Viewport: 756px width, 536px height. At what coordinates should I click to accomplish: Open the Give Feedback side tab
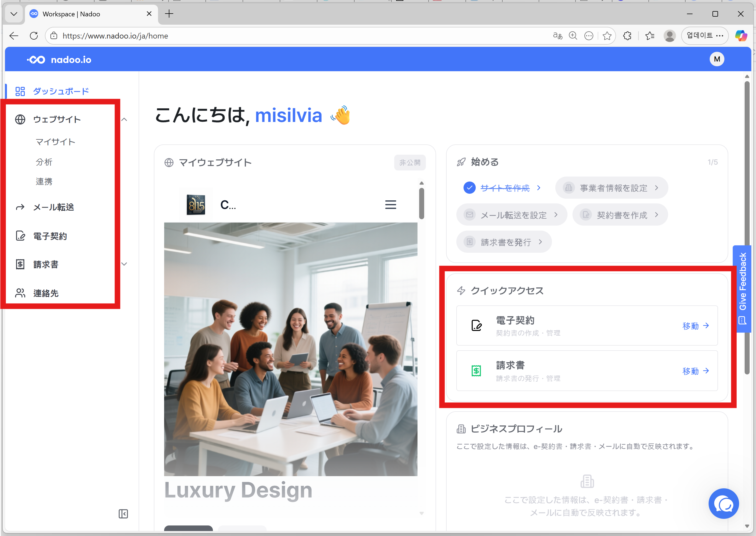click(x=742, y=289)
